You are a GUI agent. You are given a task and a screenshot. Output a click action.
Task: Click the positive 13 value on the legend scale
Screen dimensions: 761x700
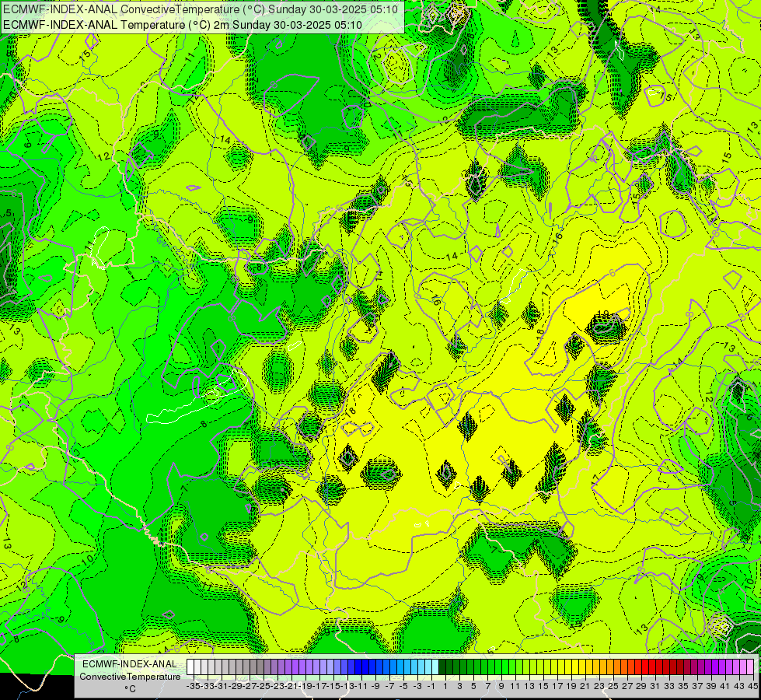[x=529, y=686]
